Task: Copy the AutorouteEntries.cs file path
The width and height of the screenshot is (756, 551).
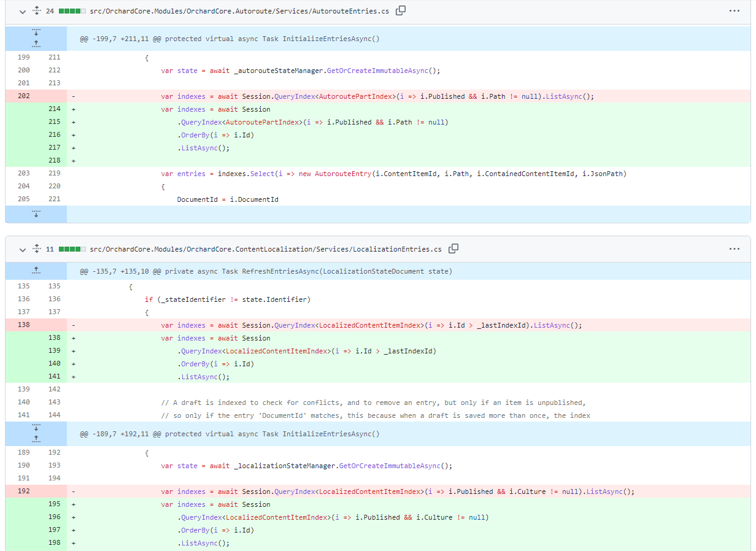Action: 401,10
